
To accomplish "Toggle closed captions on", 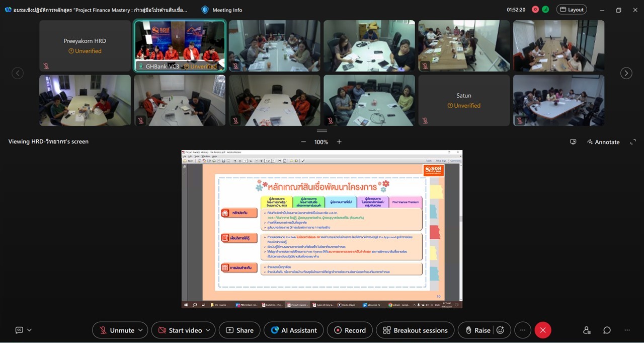I will pos(19,330).
